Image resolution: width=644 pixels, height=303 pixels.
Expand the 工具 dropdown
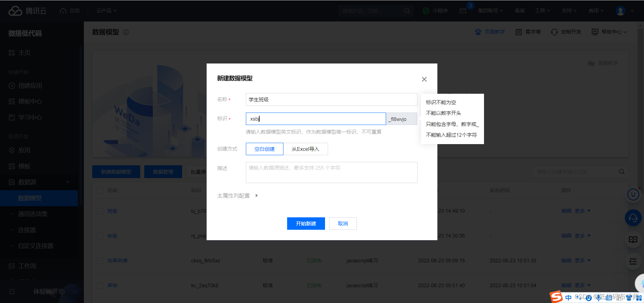point(542,11)
